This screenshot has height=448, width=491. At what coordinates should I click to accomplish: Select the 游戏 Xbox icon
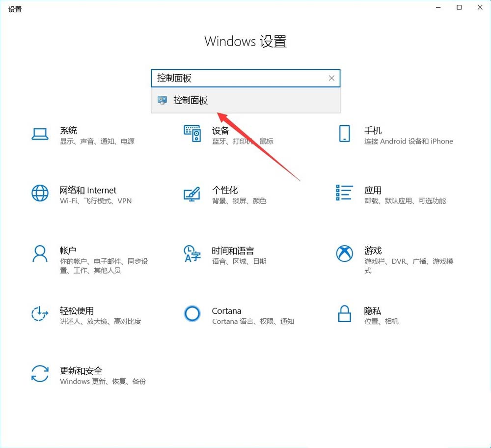[344, 253]
